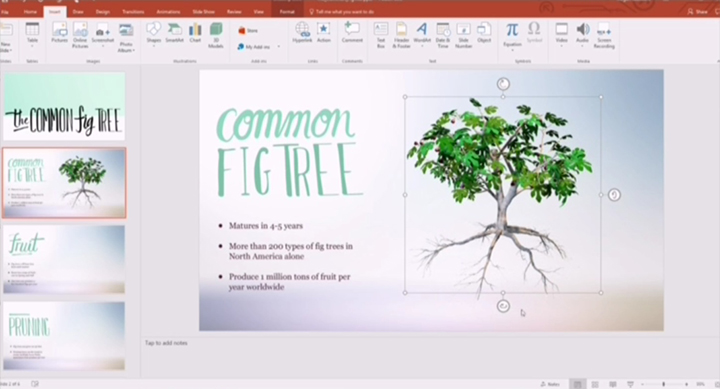Image resolution: width=720 pixels, height=389 pixels.
Task: Expand the My Add-ins dropdown
Action: click(x=279, y=47)
